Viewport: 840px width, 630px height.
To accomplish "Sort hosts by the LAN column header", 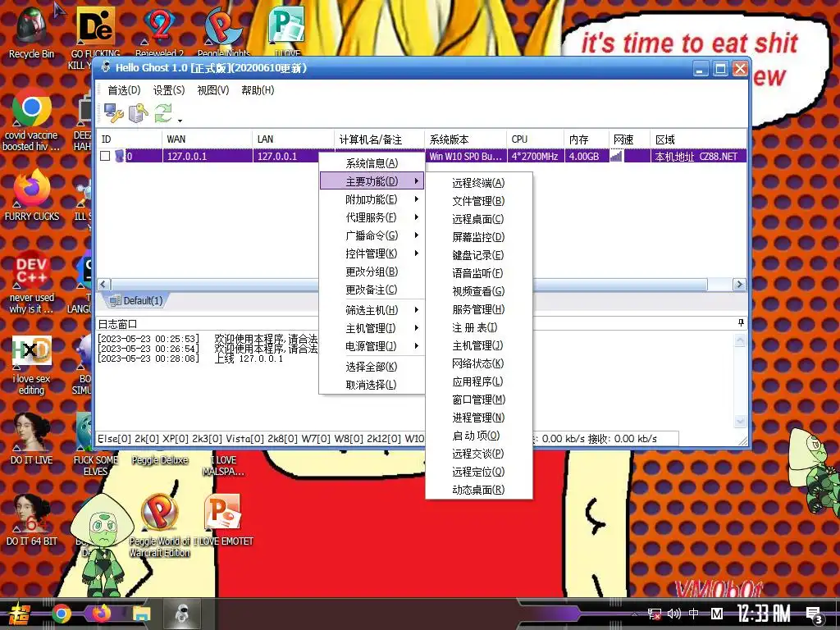I will tap(293, 139).
